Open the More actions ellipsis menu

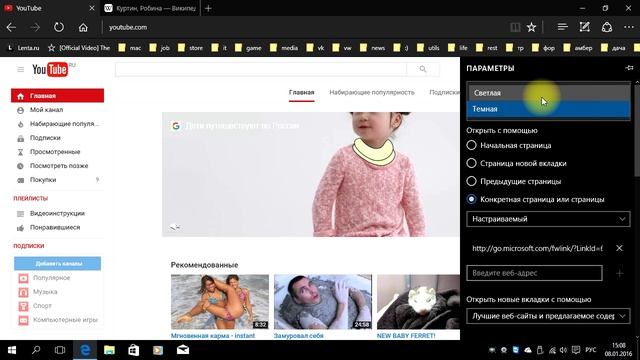(629, 27)
